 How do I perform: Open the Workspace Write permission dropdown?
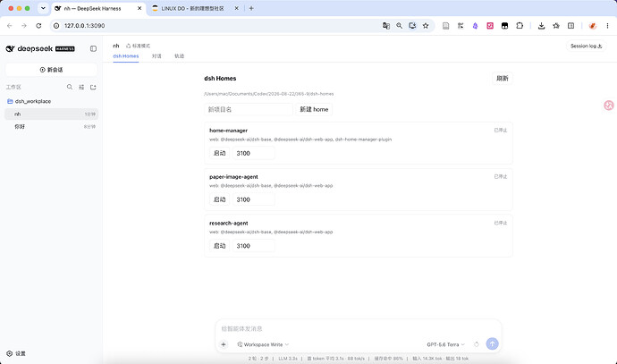[x=263, y=344]
